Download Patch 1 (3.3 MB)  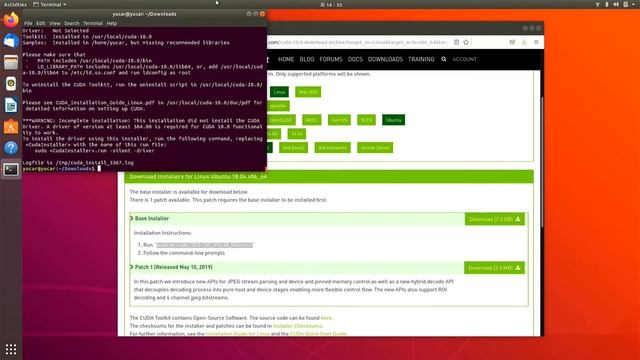point(494,268)
